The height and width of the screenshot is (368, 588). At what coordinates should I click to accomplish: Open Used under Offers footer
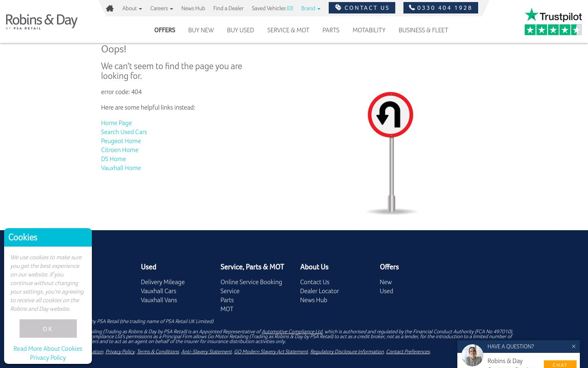[x=386, y=291]
